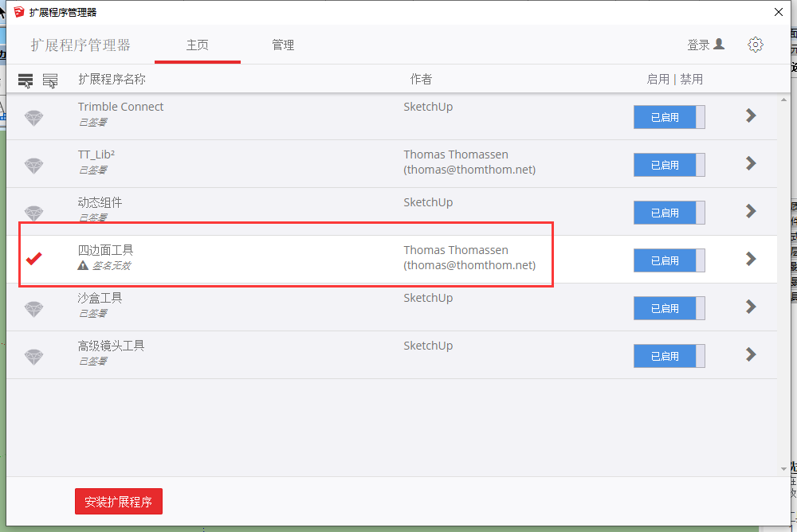Image resolution: width=797 pixels, height=532 pixels.
Task: Click the 沙盒工具 extension name
Action: coord(100,298)
